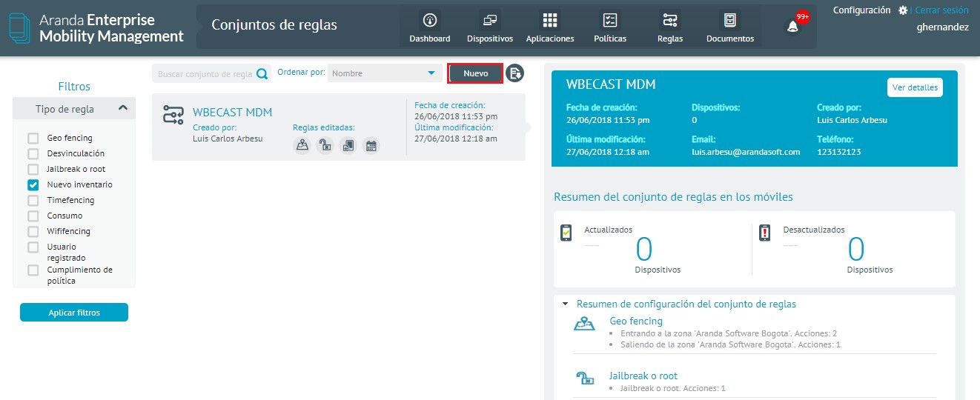The image size is (980, 400).
Task: Click the Aranda product logo icon
Action: (x=20, y=27)
